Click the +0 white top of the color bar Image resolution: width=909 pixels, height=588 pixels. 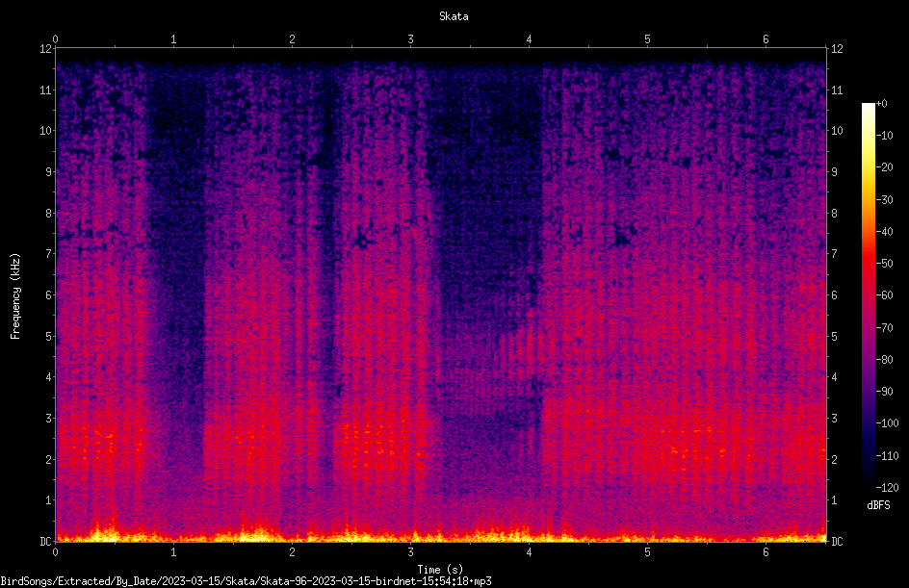(x=869, y=107)
